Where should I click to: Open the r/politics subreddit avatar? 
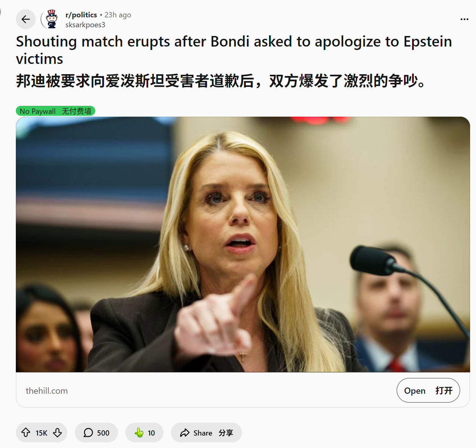[51, 19]
